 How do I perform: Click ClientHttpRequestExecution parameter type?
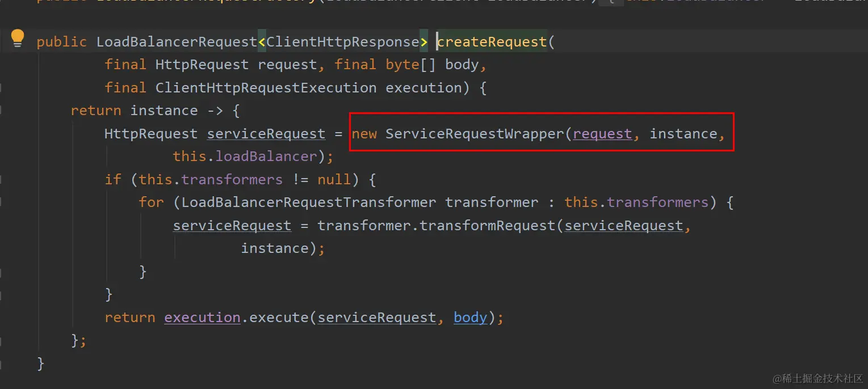[x=266, y=88]
